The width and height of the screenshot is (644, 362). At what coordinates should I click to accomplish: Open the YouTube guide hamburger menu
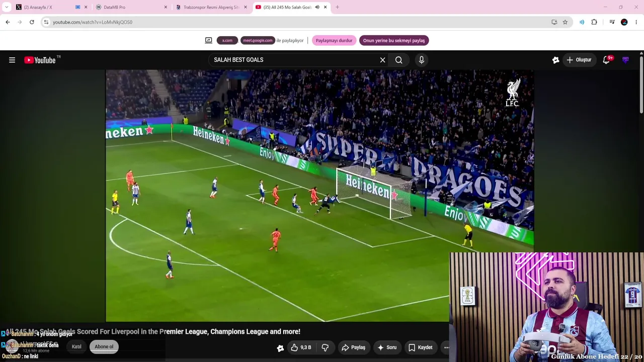click(12, 60)
